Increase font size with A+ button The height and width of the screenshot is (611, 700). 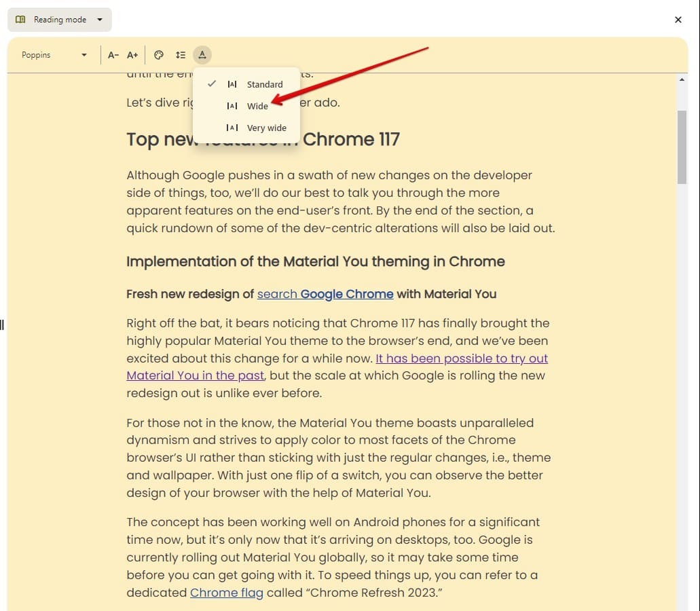point(132,55)
